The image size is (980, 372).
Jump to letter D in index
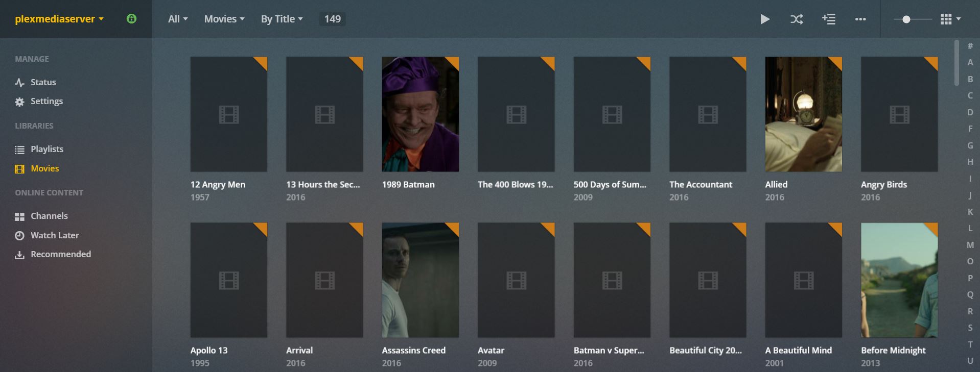pos(970,112)
